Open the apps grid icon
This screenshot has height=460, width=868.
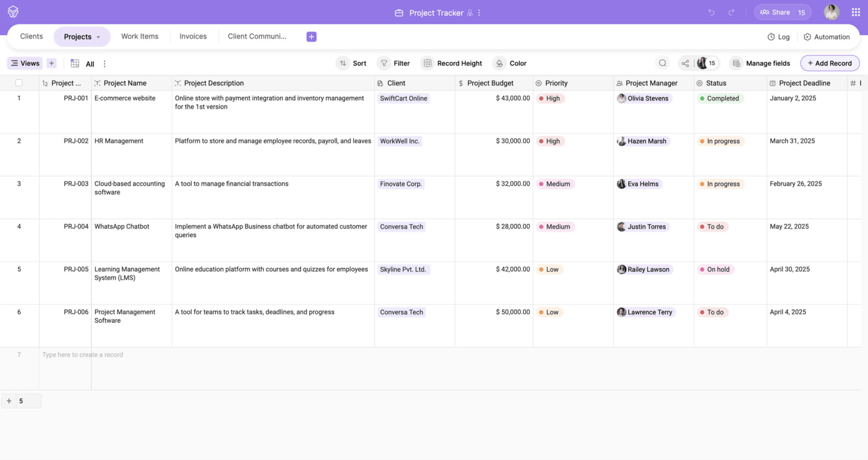pos(855,12)
